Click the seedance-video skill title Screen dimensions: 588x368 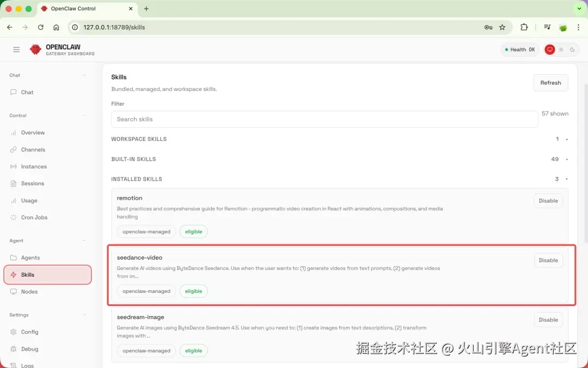coord(139,257)
